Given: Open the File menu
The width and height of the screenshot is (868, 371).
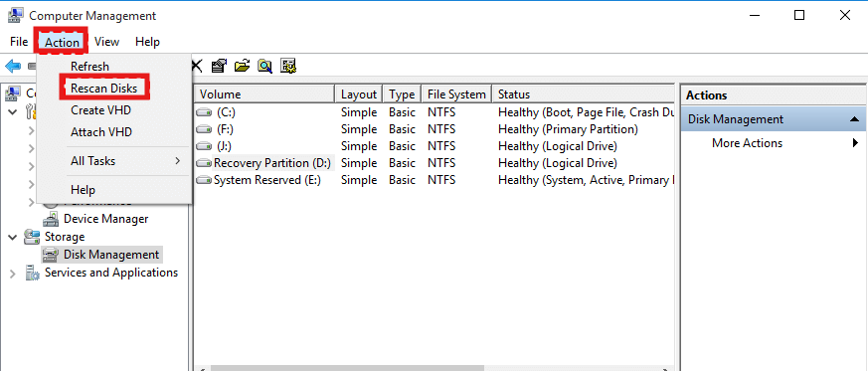Looking at the screenshot, I should [x=19, y=42].
